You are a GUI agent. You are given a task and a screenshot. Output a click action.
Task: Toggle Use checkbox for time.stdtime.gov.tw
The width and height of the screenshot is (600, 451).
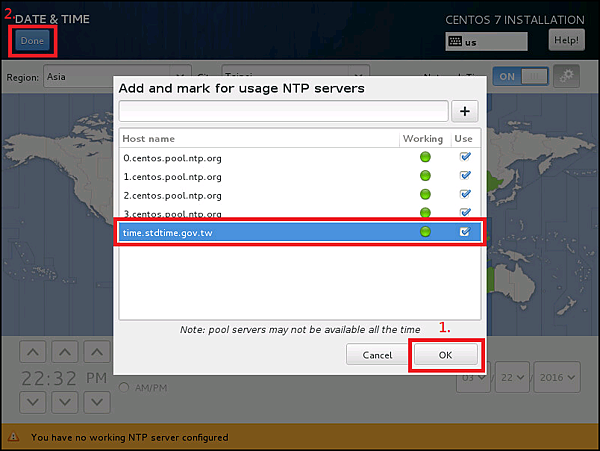465,231
